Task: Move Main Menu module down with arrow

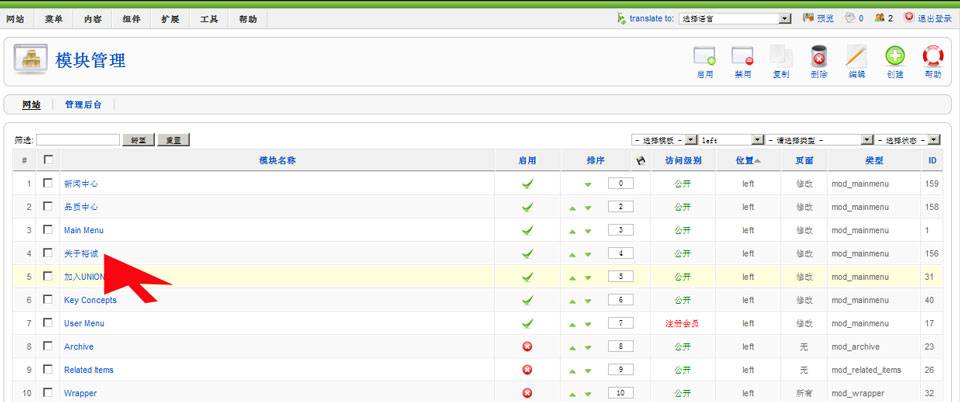Action: point(588,231)
